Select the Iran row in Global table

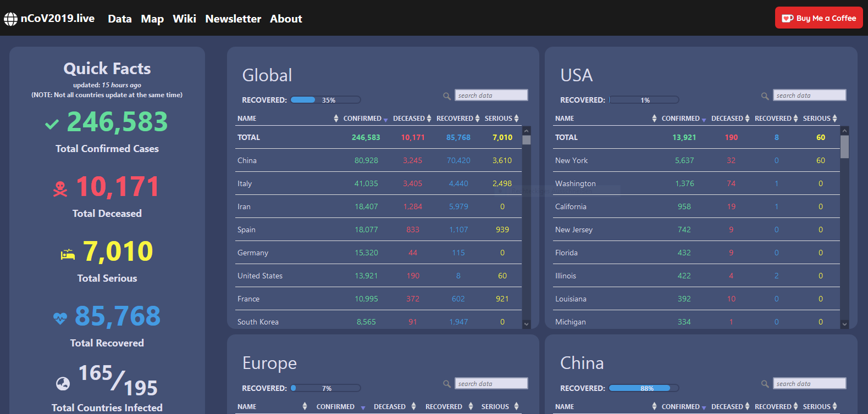[x=378, y=206]
